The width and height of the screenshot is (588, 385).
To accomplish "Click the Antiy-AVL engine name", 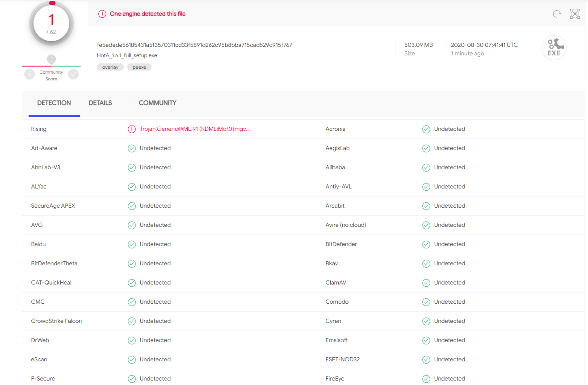I will pyautogui.click(x=339, y=187).
